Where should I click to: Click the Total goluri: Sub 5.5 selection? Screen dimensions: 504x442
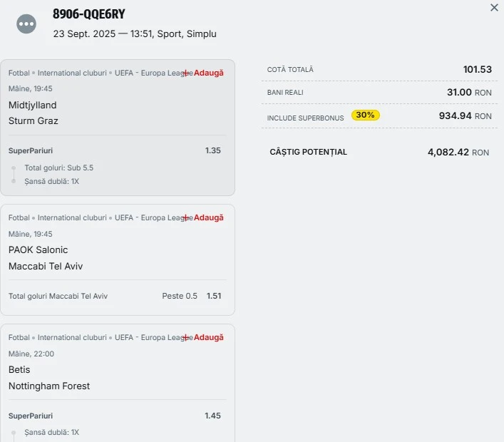click(59, 168)
